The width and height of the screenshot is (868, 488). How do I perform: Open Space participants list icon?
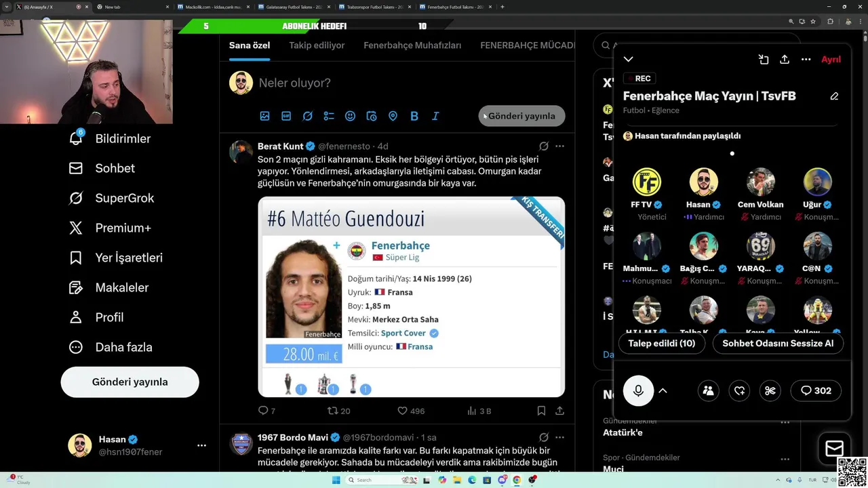click(708, 390)
